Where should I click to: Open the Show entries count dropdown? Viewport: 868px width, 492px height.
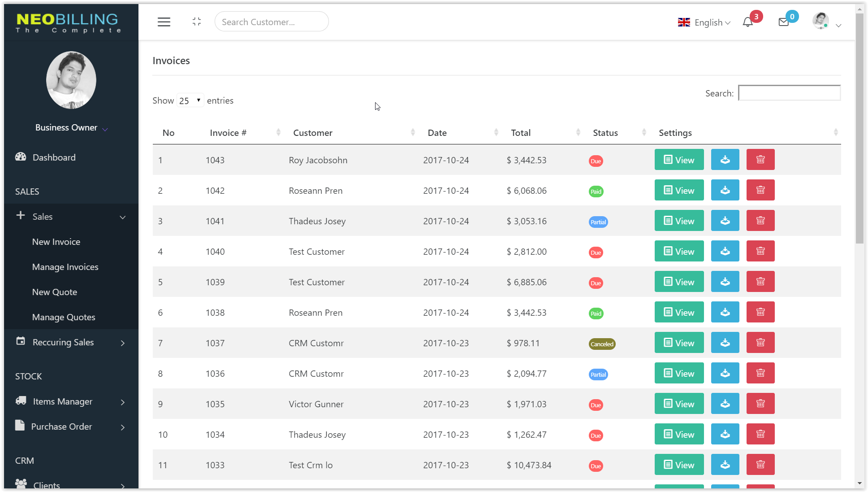coord(190,100)
